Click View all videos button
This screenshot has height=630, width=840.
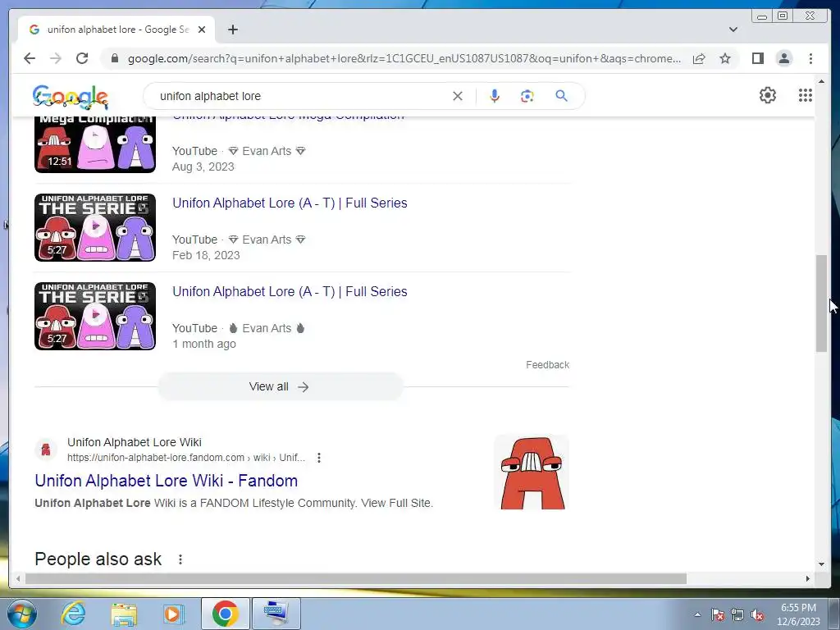pyautogui.click(x=280, y=387)
